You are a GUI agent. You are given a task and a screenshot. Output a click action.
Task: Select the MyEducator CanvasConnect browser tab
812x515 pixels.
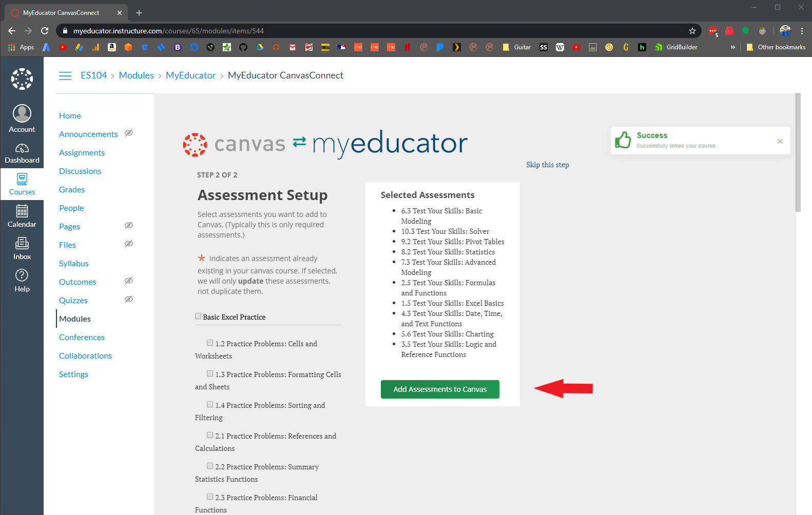[x=65, y=13]
